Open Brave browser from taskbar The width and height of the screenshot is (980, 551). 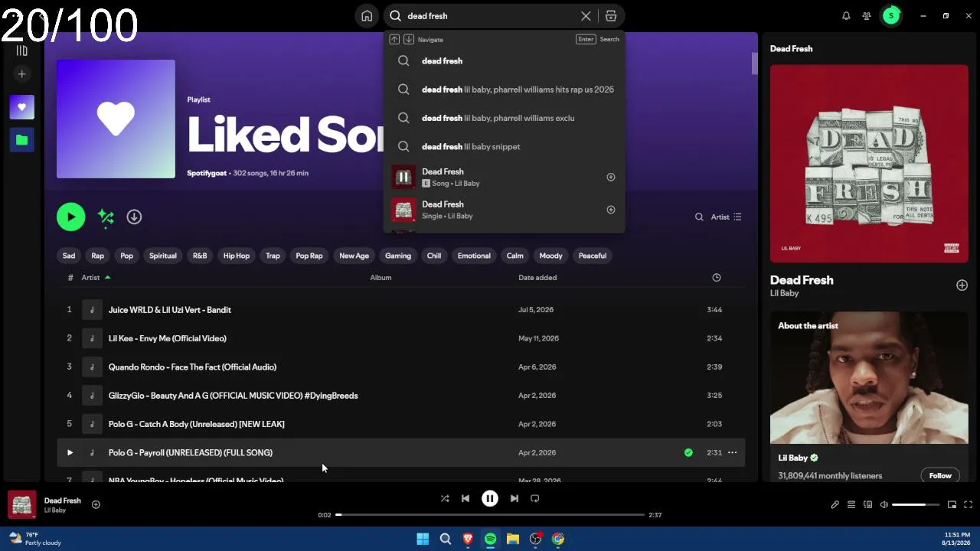(x=468, y=539)
